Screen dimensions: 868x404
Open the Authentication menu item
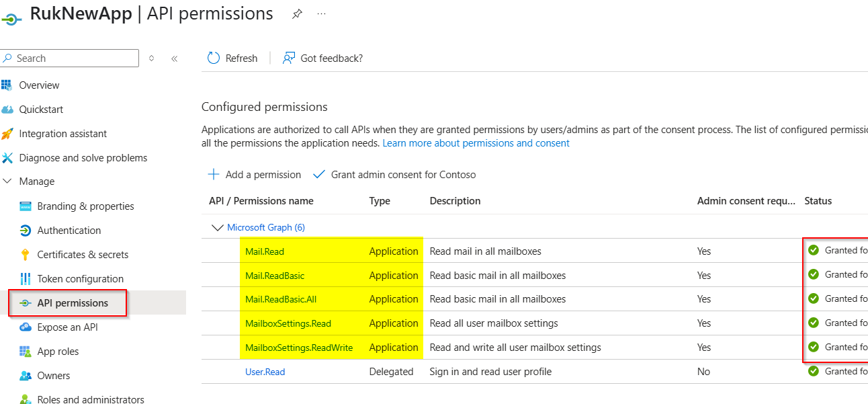69,231
